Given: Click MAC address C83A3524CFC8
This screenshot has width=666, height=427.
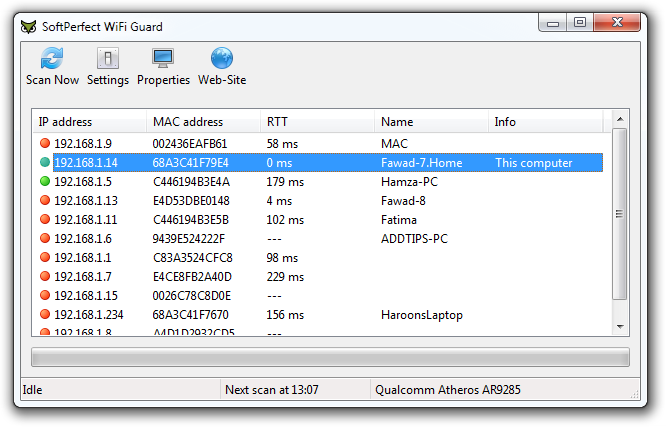Looking at the screenshot, I should [192, 258].
